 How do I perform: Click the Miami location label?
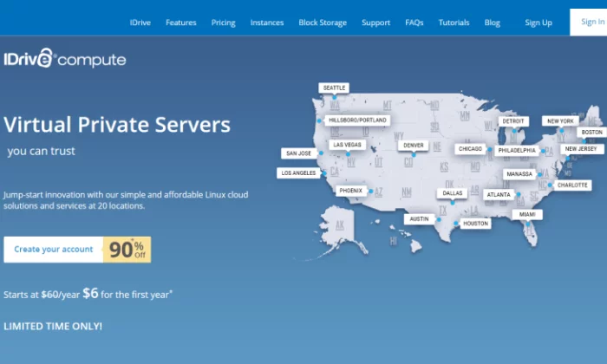click(527, 214)
